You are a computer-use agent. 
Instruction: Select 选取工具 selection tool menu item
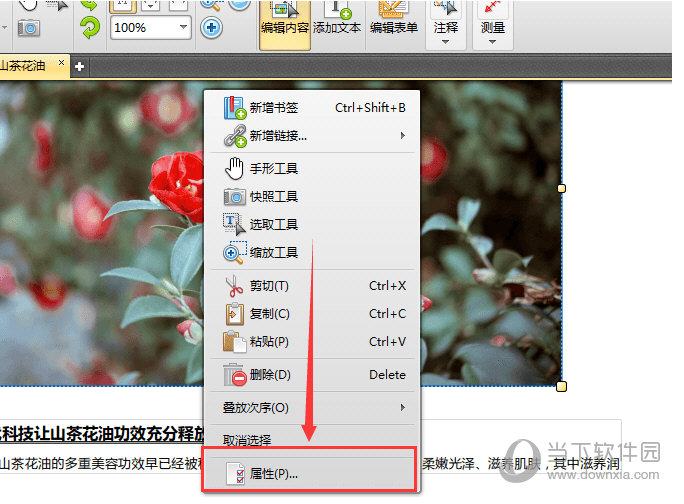click(x=312, y=224)
